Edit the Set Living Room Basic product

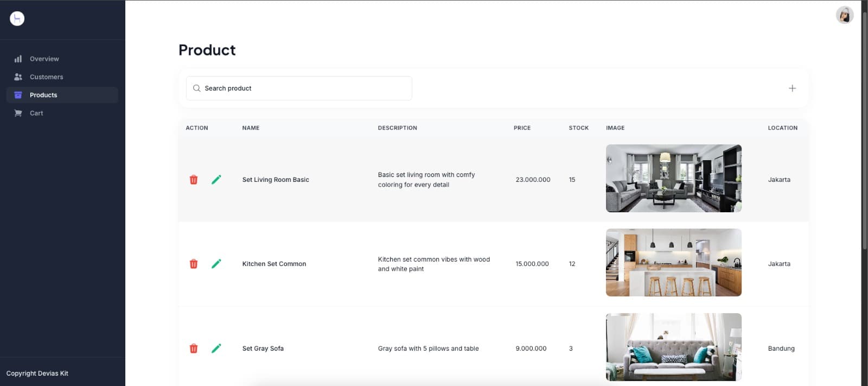click(x=216, y=180)
